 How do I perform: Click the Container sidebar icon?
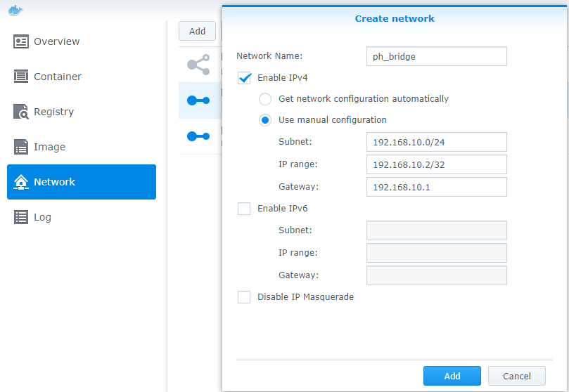point(21,77)
